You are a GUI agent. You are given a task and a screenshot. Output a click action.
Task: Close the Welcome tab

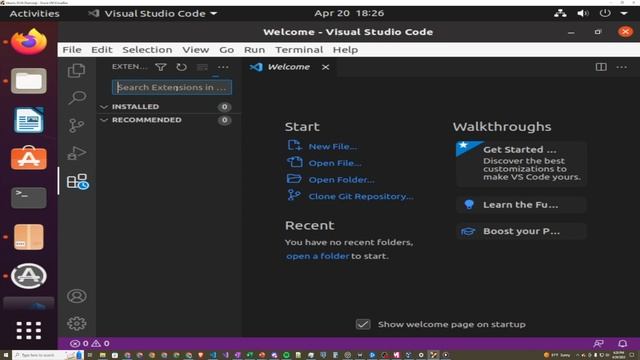point(325,67)
